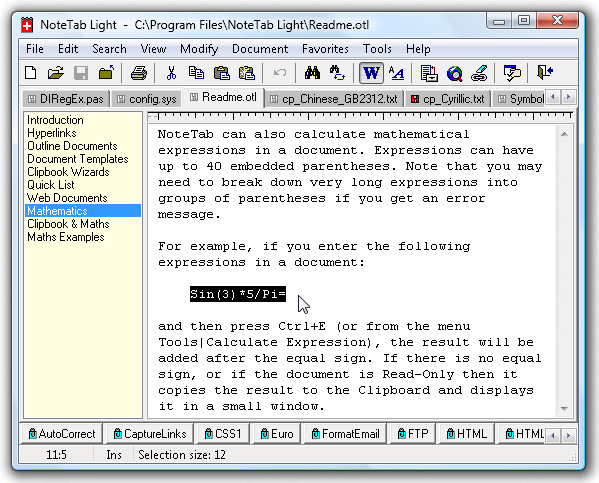Click the Cut scissors icon
599x483 pixels.
pos(171,72)
